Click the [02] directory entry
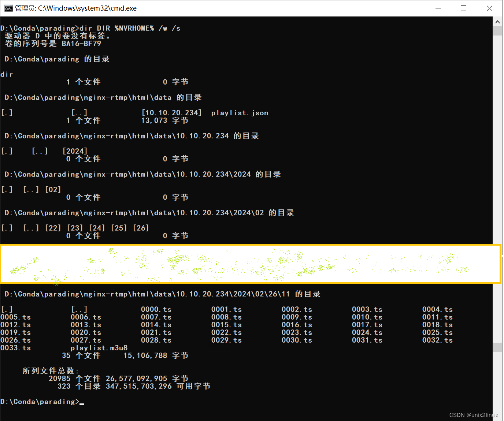The width and height of the screenshot is (504, 421). (x=53, y=190)
